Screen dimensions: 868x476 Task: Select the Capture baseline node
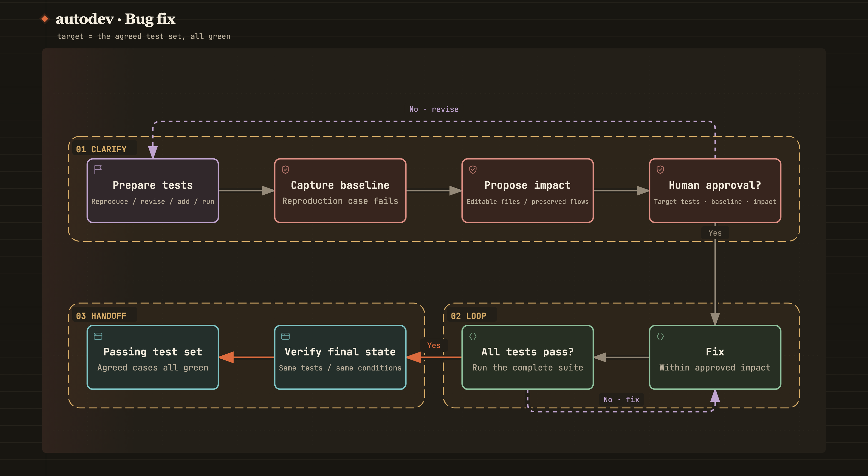click(x=340, y=191)
